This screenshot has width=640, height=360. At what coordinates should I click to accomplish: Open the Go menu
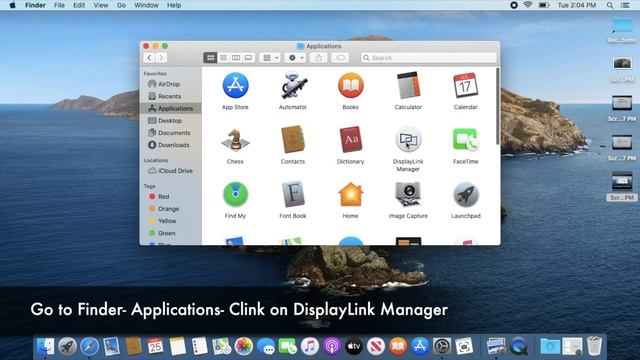[121, 5]
